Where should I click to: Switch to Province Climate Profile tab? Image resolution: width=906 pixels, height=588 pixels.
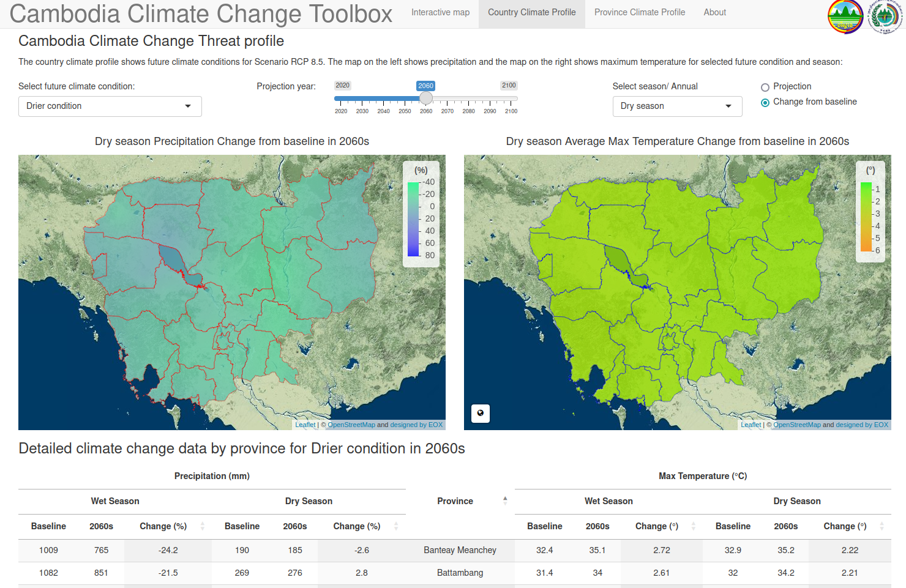(x=639, y=12)
